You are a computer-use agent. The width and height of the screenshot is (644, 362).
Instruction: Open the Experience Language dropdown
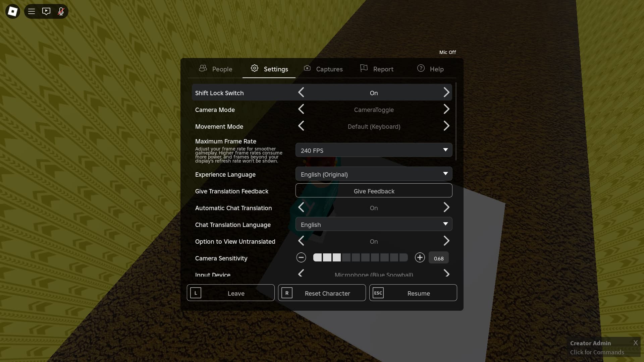(373, 174)
